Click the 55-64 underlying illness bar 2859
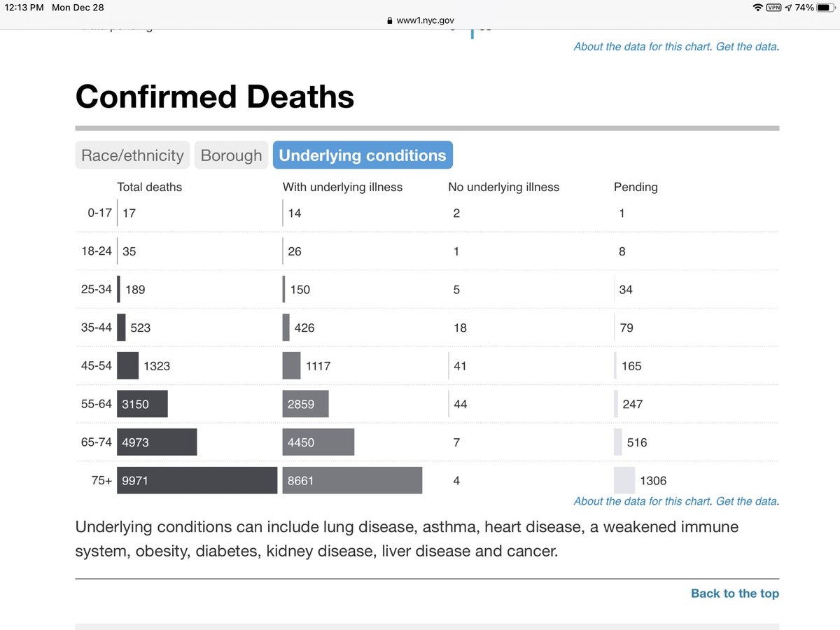 point(306,404)
